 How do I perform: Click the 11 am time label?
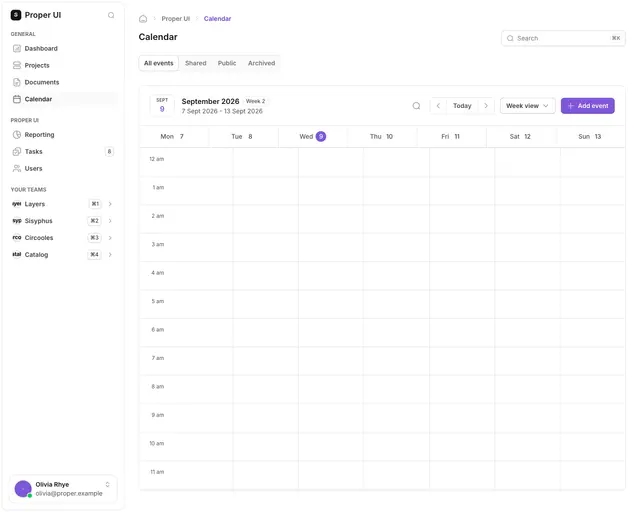point(157,472)
